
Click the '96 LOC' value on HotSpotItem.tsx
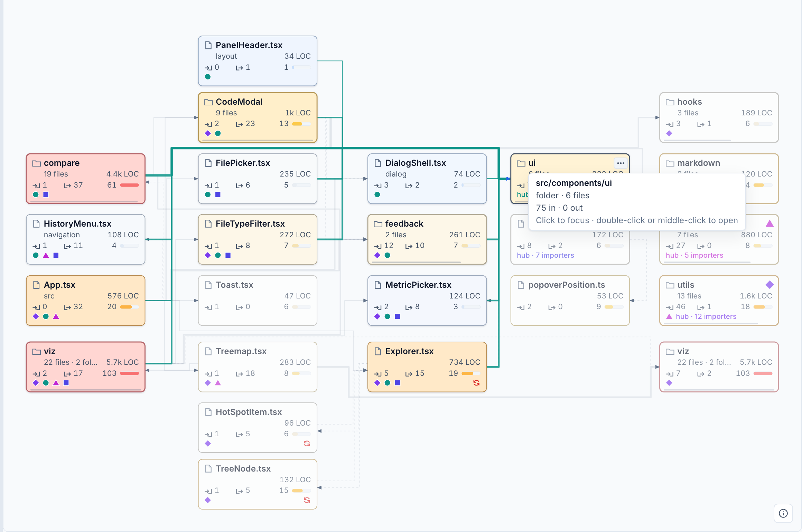[297, 423]
